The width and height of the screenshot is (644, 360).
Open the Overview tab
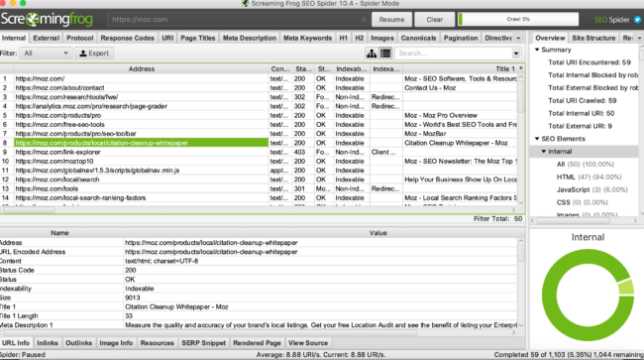pos(550,38)
